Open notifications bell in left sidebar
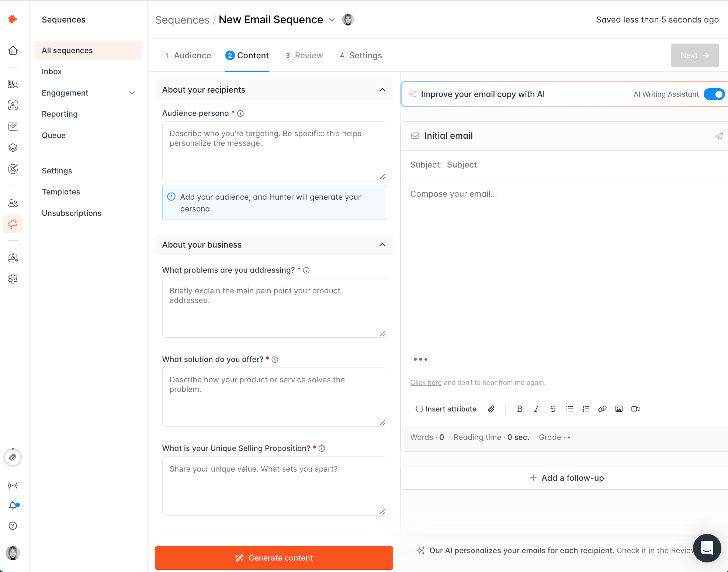 coord(13,506)
